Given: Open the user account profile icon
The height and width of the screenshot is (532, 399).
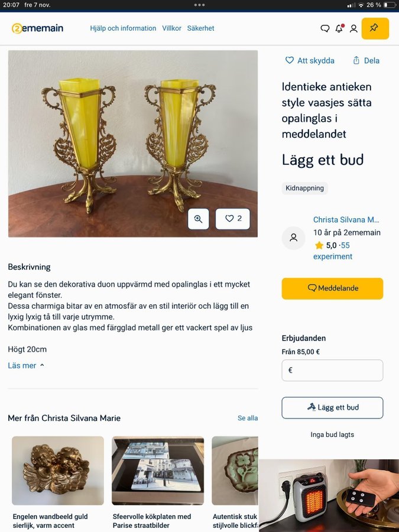Looking at the screenshot, I should tap(353, 28).
